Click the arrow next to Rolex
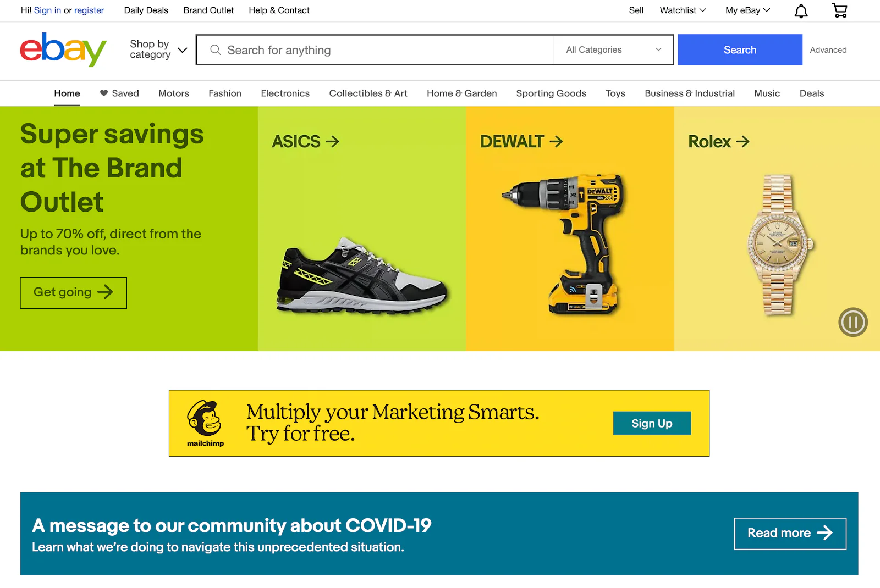Viewport: 880px width, 588px height. (x=743, y=142)
